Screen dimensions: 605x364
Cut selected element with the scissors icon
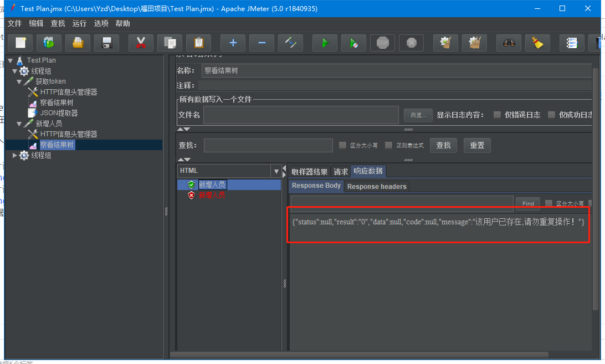click(141, 43)
